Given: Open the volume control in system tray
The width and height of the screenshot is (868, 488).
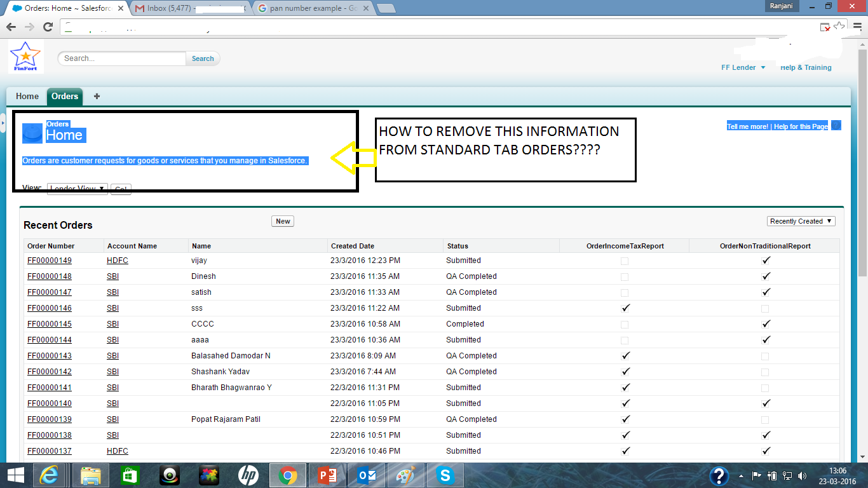Looking at the screenshot, I should pyautogui.click(x=803, y=475).
